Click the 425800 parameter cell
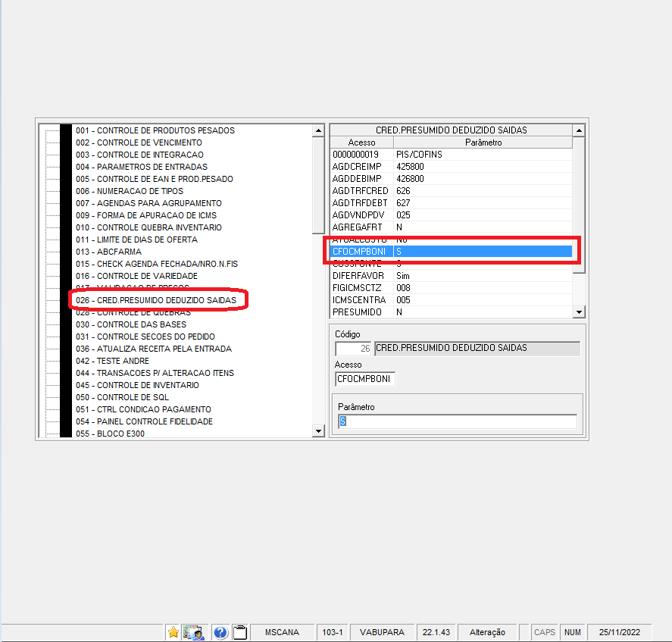 [483, 167]
